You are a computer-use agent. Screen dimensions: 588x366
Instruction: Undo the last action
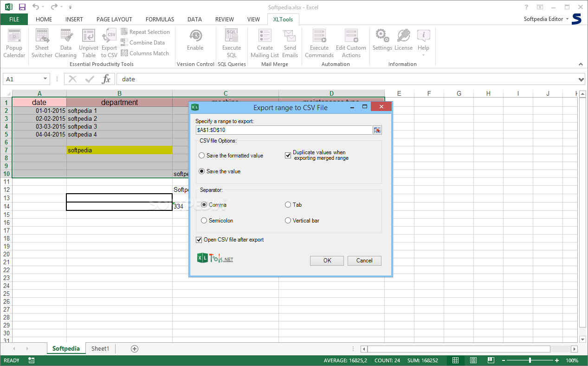pyautogui.click(x=36, y=7)
